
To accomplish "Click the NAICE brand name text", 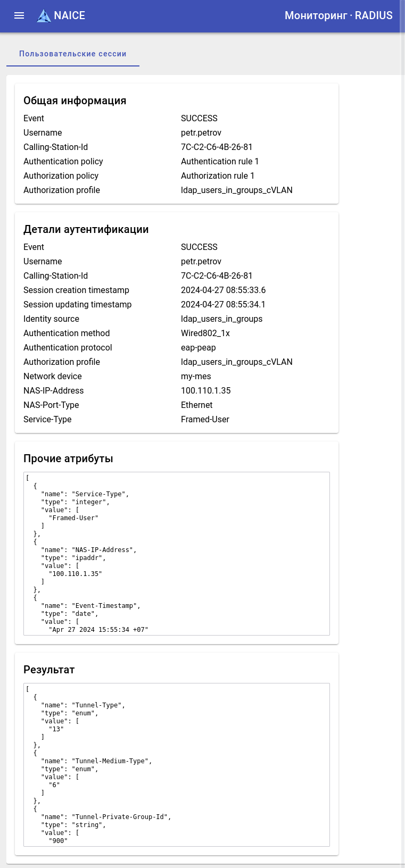I will tap(69, 15).
